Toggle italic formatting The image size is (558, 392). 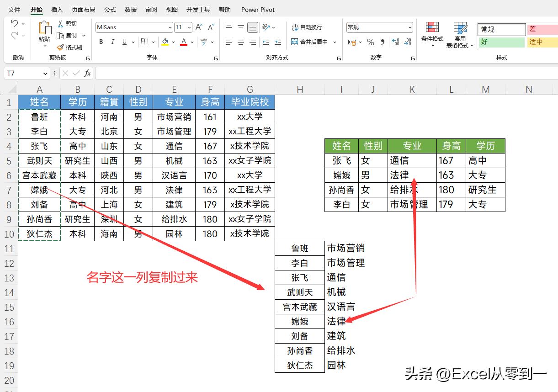tap(113, 42)
